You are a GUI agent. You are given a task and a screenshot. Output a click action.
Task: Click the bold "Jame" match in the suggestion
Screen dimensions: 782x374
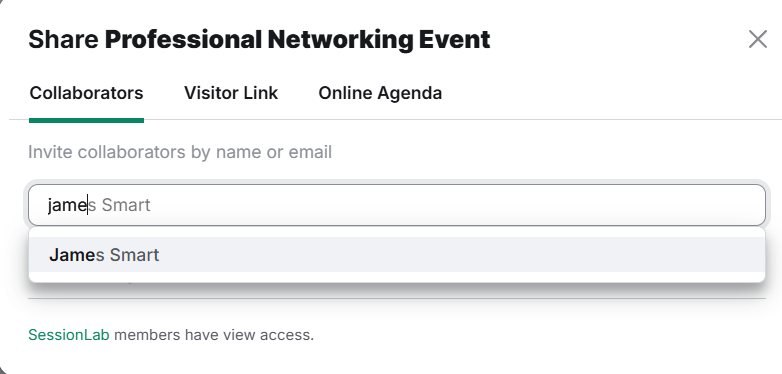tap(72, 255)
